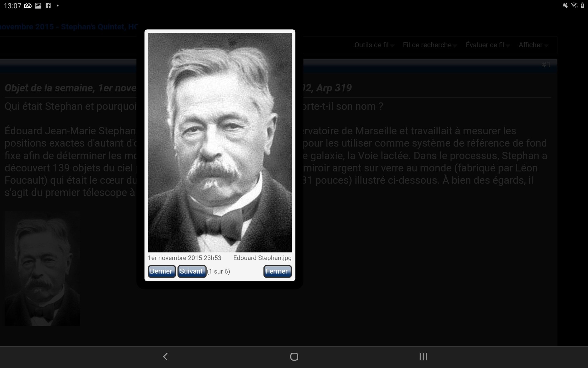Viewport: 588px width, 368px height.
Task: Expand the Afficher dropdown
Action: point(533,45)
